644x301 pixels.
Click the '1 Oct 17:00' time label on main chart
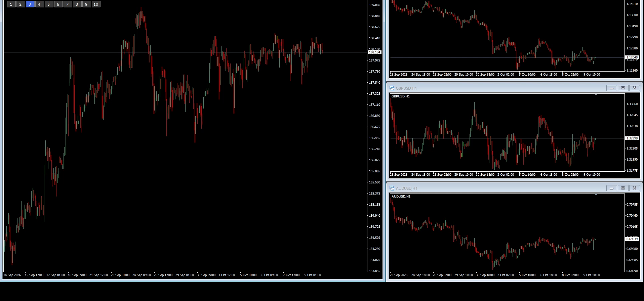(227, 275)
